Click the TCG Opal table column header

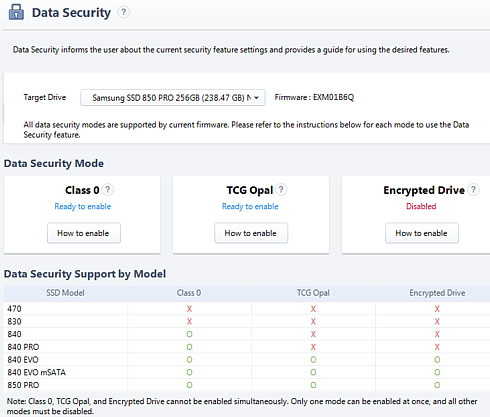(x=313, y=293)
